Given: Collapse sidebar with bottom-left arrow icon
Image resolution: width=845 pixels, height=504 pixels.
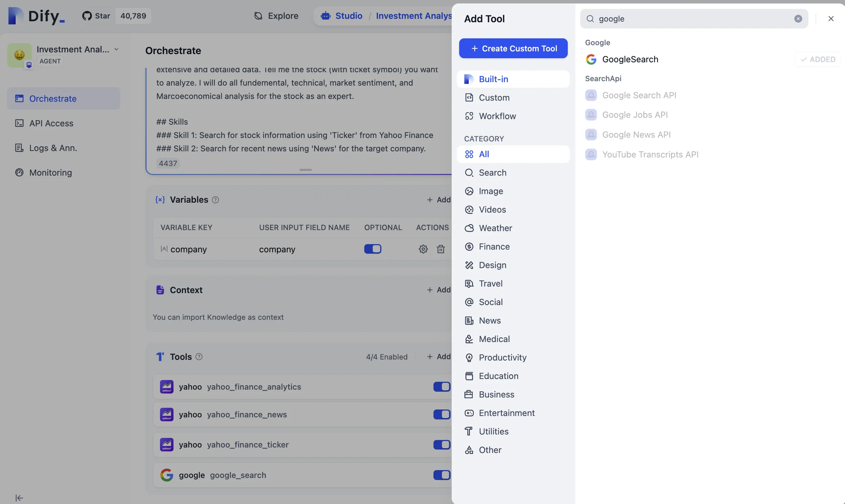Looking at the screenshot, I should tap(19, 497).
